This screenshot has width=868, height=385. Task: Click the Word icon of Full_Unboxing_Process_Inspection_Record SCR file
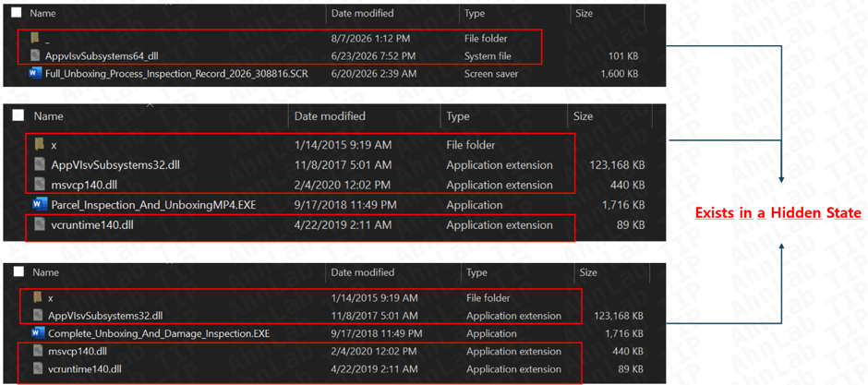click(x=36, y=73)
